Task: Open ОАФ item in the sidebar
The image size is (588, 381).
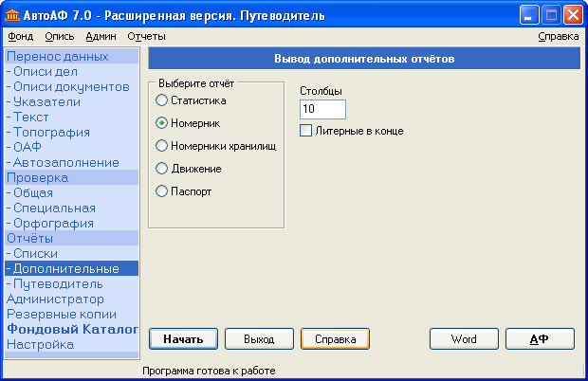Action: click(x=72, y=147)
